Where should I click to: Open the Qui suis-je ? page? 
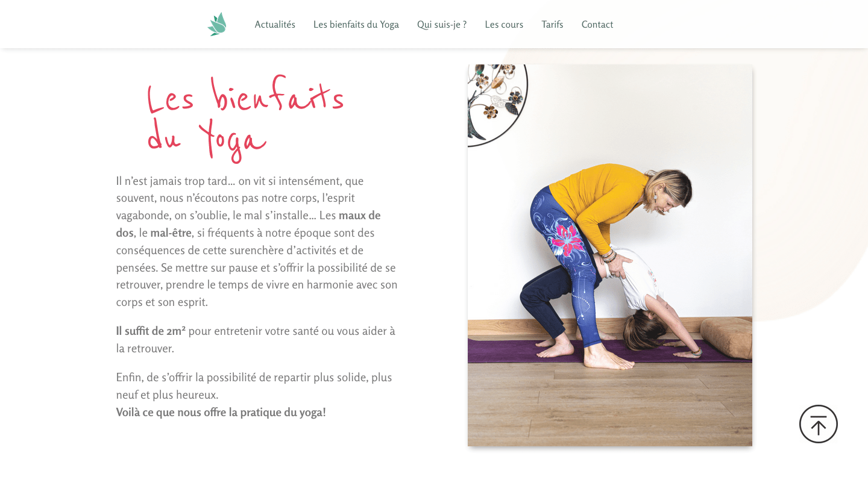(442, 25)
